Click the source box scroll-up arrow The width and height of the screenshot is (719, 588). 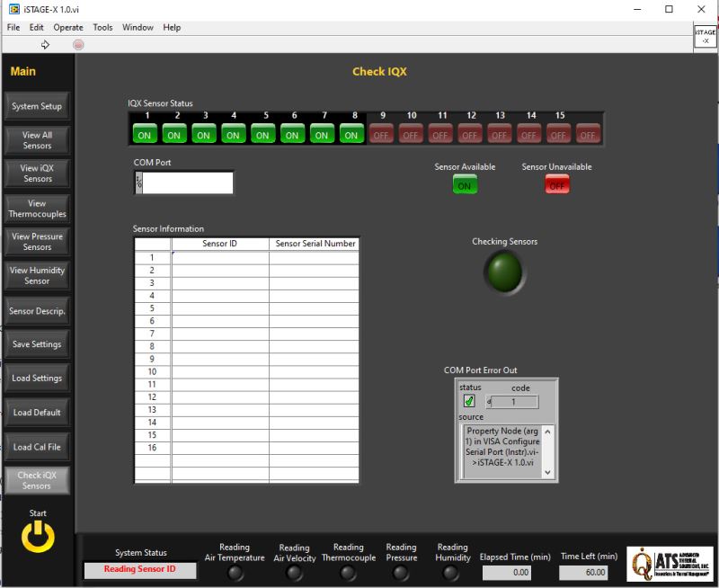[547, 432]
